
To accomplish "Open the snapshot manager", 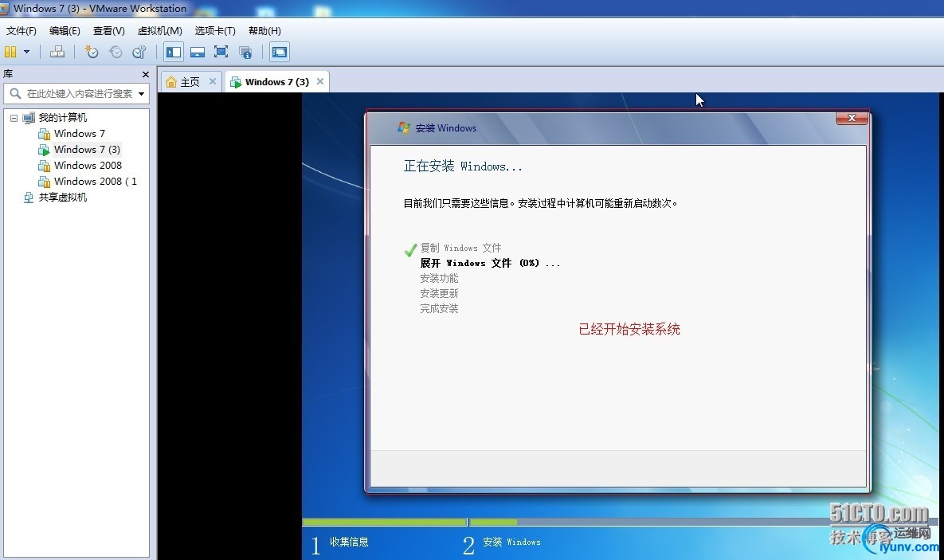I will coord(139,52).
